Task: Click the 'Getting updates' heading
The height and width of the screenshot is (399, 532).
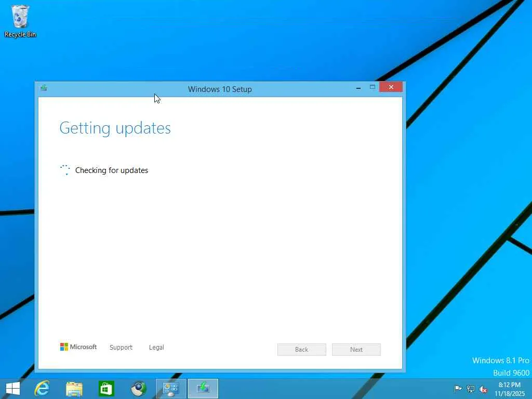Action: pyautogui.click(x=115, y=128)
